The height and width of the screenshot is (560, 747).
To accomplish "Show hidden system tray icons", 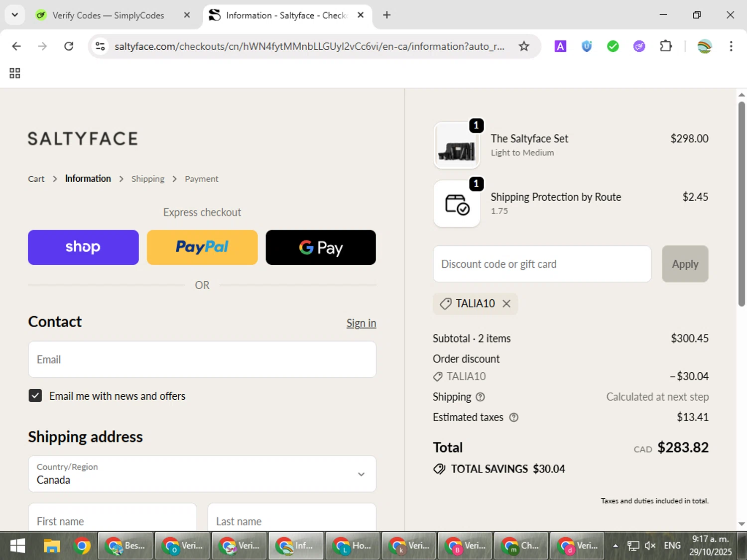I will pos(616,546).
